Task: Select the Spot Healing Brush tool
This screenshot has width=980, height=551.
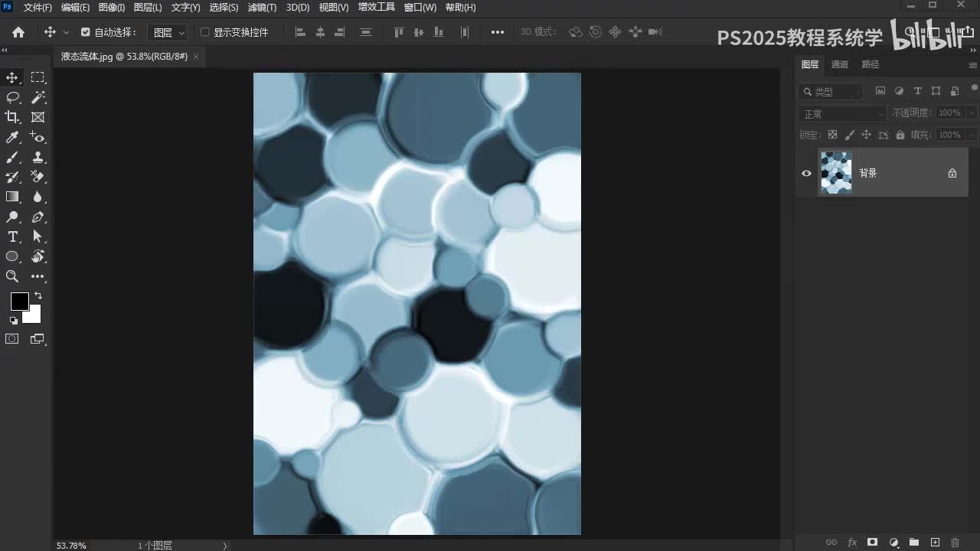Action: tap(38, 137)
